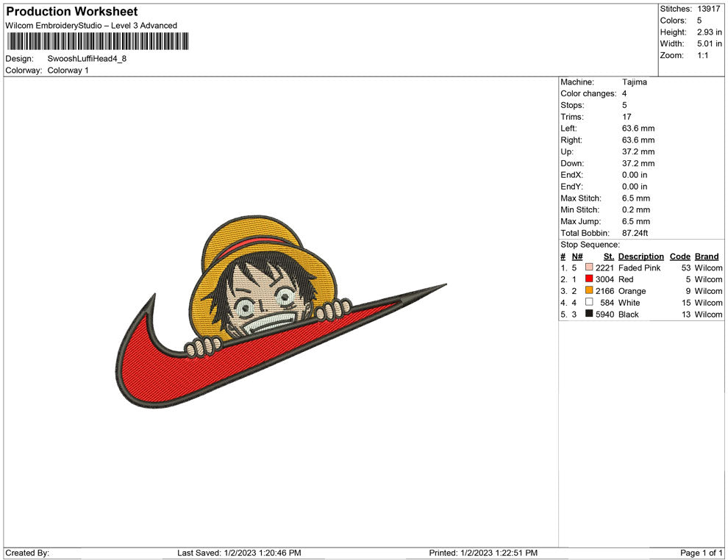The width and height of the screenshot is (728, 560).
Task: Click the 'Colorway 1' value
Action: point(68,71)
